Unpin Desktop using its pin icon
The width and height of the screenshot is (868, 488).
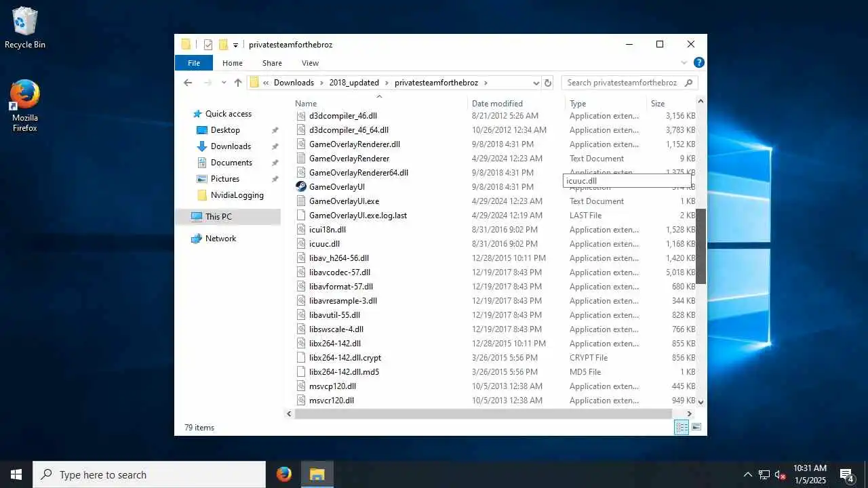click(275, 130)
